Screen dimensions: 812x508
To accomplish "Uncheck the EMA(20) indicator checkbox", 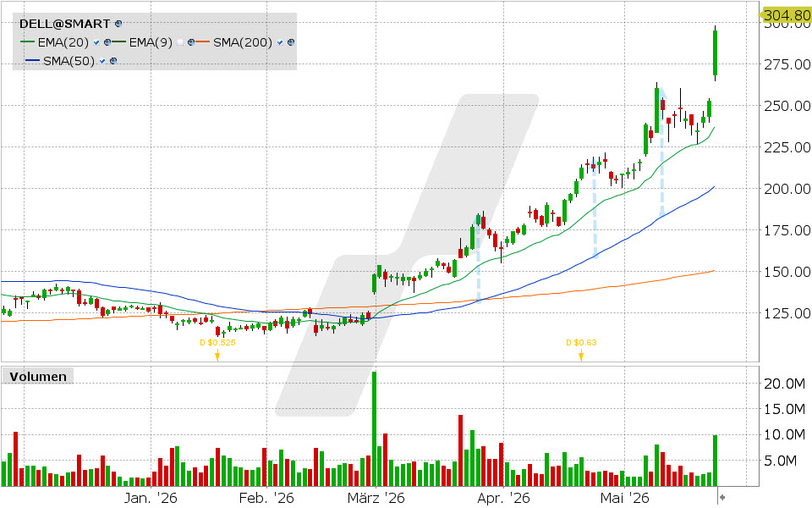I will click(96, 42).
